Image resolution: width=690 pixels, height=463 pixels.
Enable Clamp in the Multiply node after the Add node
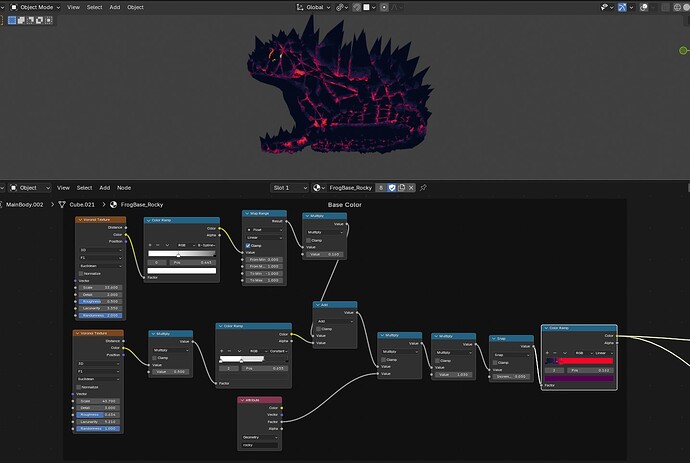(x=383, y=360)
